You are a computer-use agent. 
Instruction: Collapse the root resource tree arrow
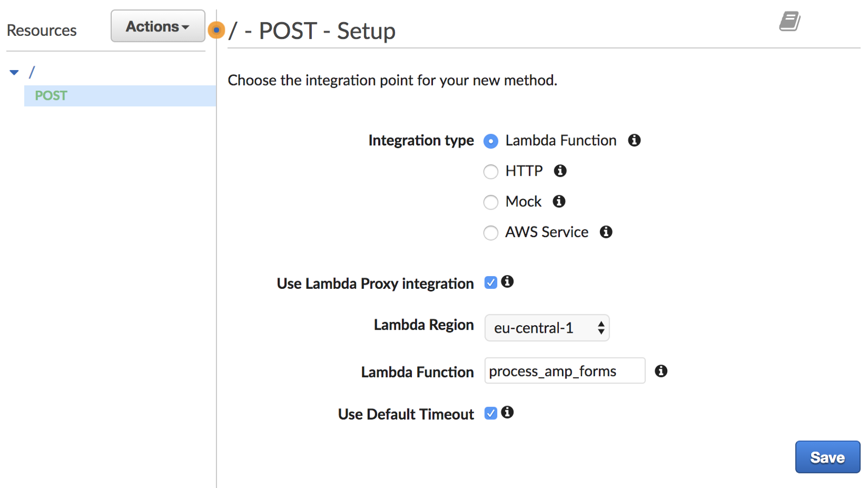pos(14,72)
